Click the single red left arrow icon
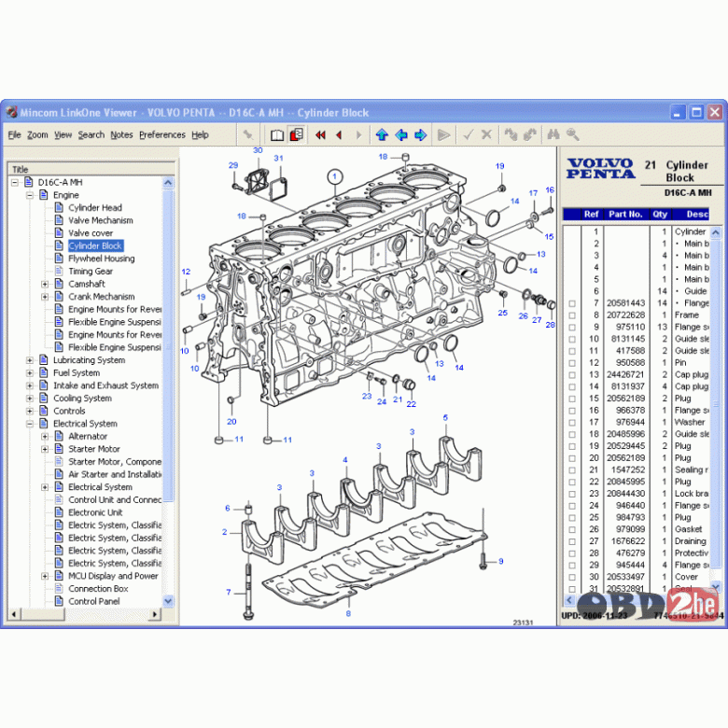The image size is (728, 728). (339, 135)
